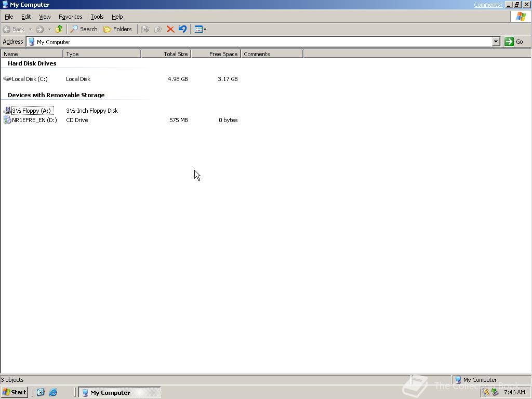Click the Up one level folder icon
This screenshot has height=399, width=532.
pyautogui.click(x=59, y=29)
